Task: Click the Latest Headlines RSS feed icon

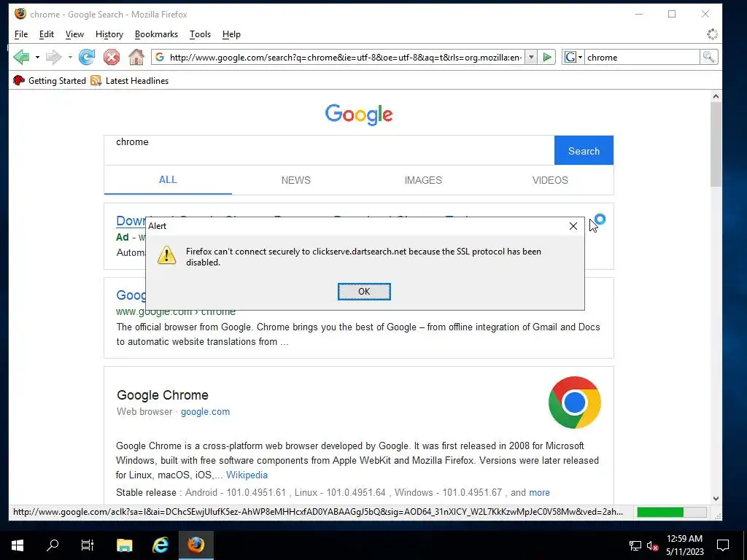Action: [x=96, y=80]
